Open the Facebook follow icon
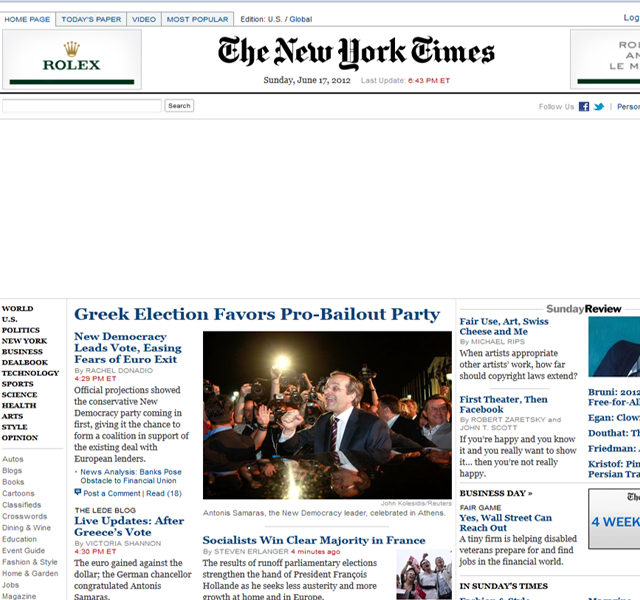The width and height of the screenshot is (640, 600). (x=584, y=107)
